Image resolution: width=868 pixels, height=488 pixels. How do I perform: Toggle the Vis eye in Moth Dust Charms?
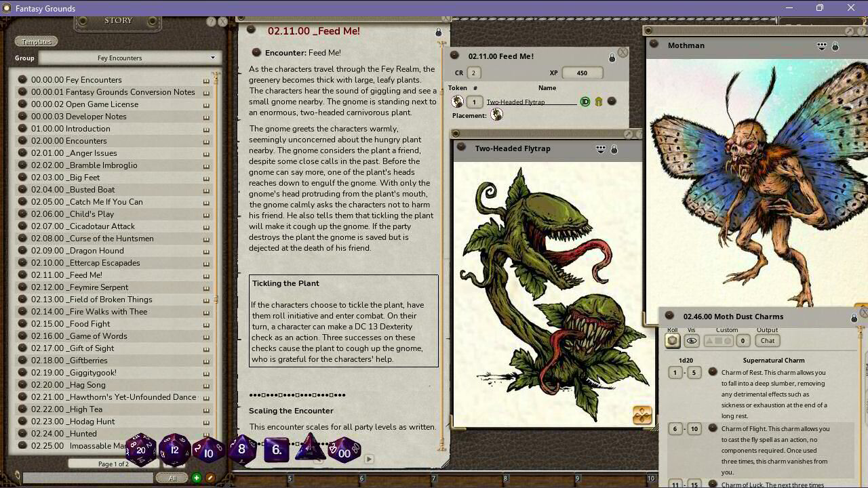(692, 341)
